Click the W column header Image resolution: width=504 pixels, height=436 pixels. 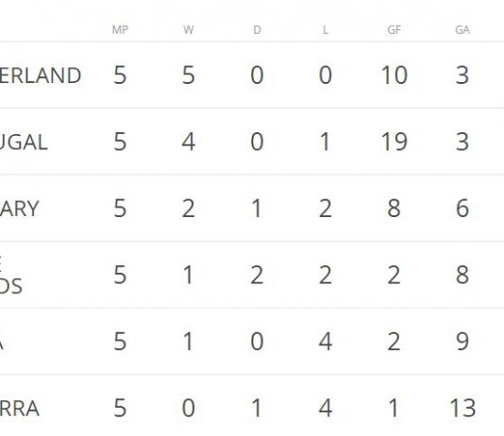(189, 30)
